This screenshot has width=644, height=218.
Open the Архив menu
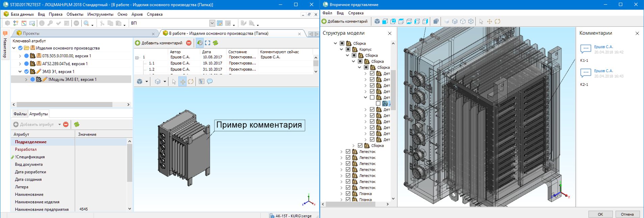[137, 14]
